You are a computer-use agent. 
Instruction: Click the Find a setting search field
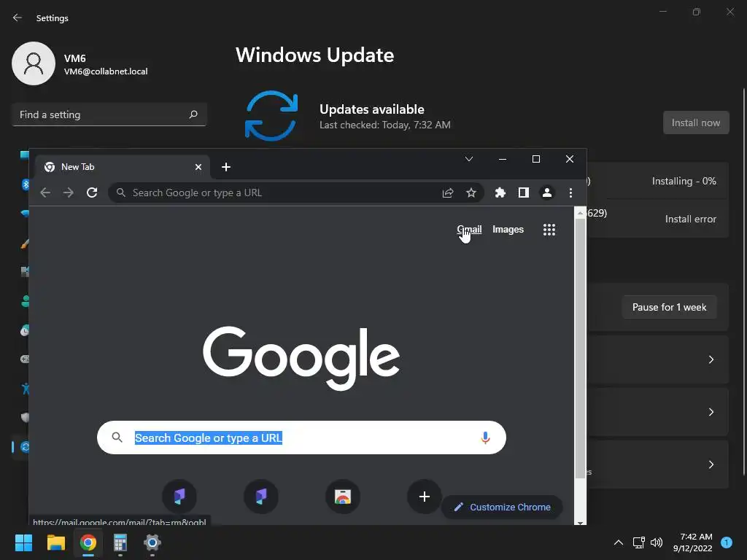(109, 114)
